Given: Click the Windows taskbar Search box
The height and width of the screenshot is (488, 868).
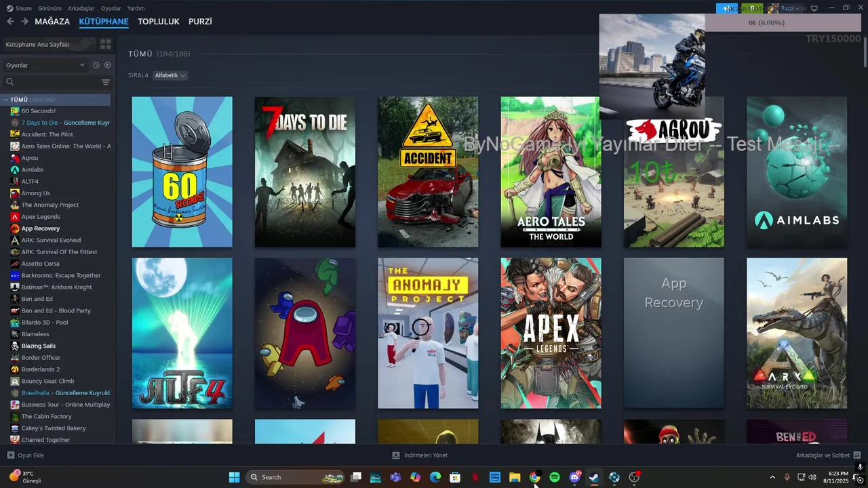Looking at the screenshot, I should (x=296, y=477).
